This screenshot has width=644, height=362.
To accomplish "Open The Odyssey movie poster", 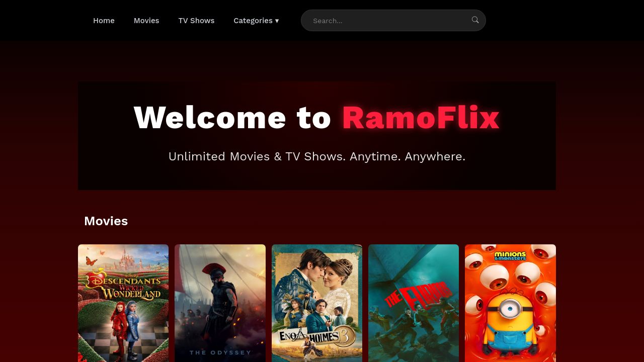I will pyautogui.click(x=220, y=303).
